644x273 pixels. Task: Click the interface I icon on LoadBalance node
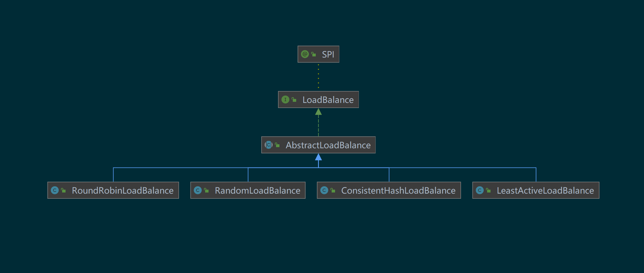285,100
